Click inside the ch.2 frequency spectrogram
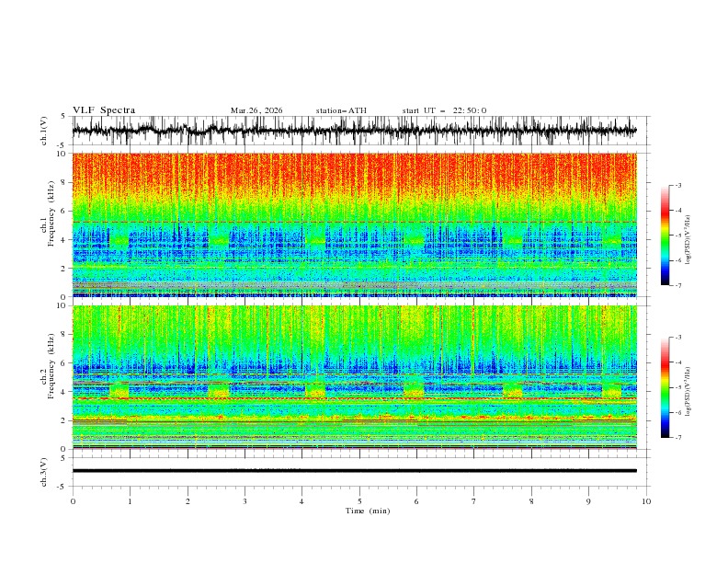 coord(354,377)
